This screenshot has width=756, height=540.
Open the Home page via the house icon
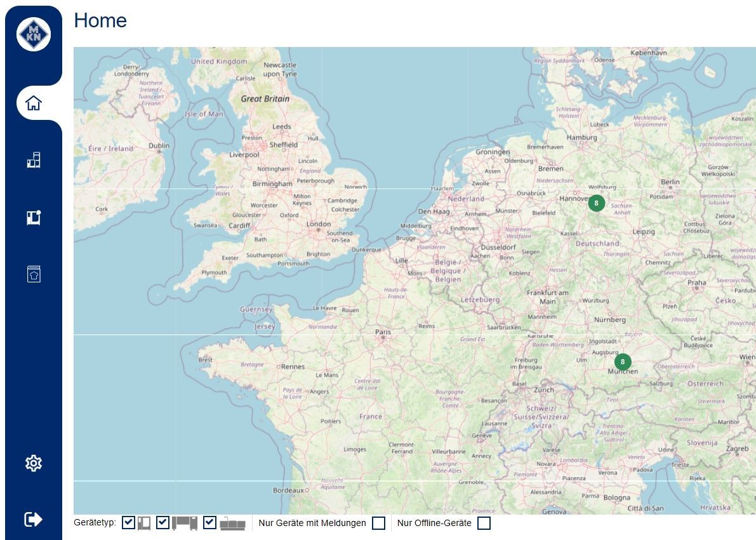click(34, 103)
